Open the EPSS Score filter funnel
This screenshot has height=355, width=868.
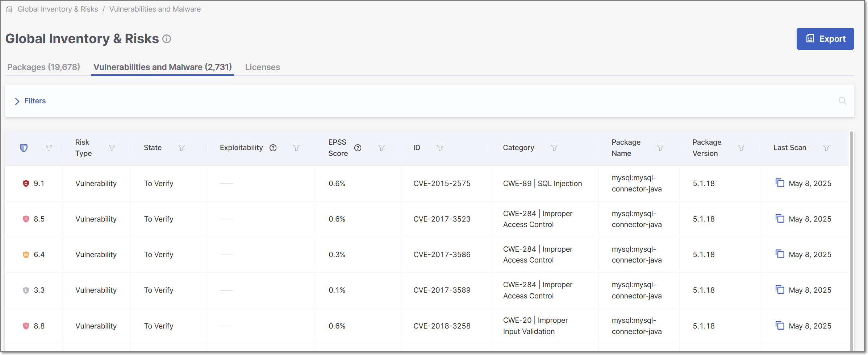tap(381, 148)
